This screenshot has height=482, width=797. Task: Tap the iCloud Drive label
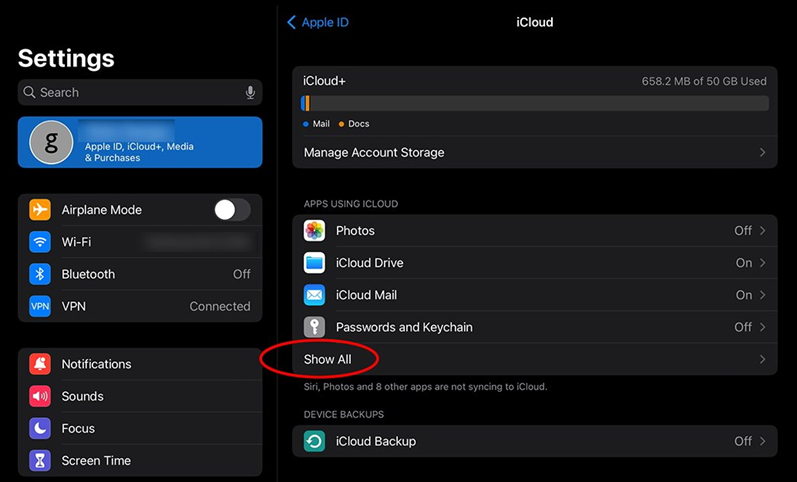pyautogui.click(x=370, y=263)
